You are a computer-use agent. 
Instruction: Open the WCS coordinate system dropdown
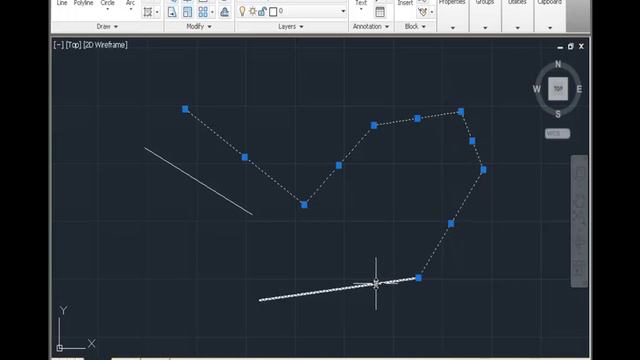click(558, 133)
